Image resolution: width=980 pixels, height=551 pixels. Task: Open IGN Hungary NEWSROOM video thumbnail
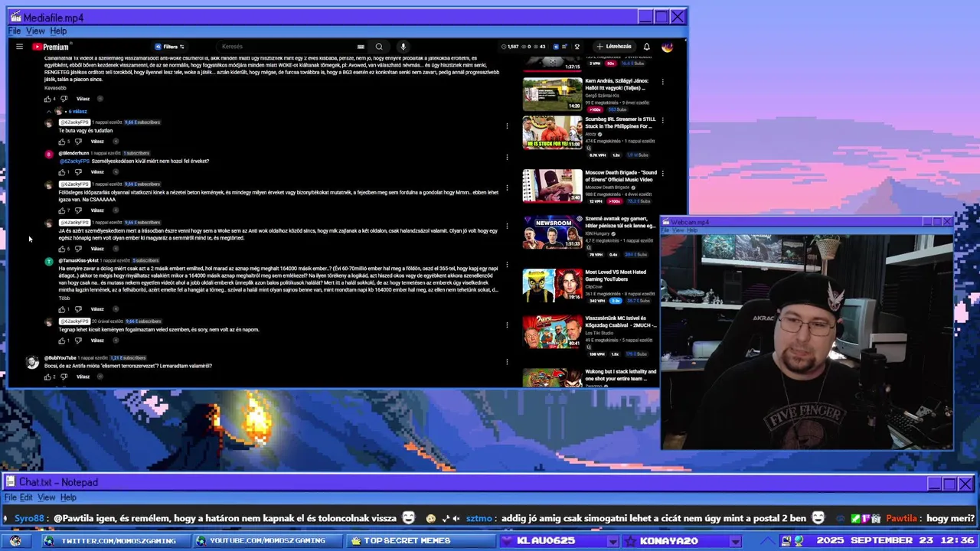[x=552, y=233]
